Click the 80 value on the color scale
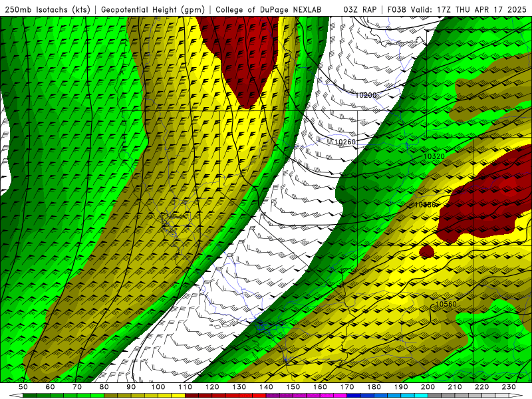 (104, 387)
